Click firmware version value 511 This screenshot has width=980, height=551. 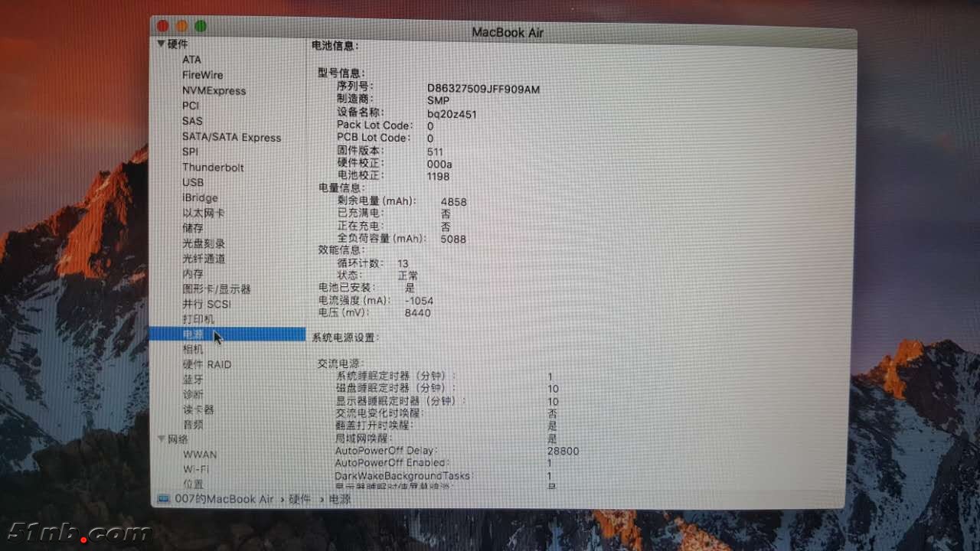click(x=435, y=152)
